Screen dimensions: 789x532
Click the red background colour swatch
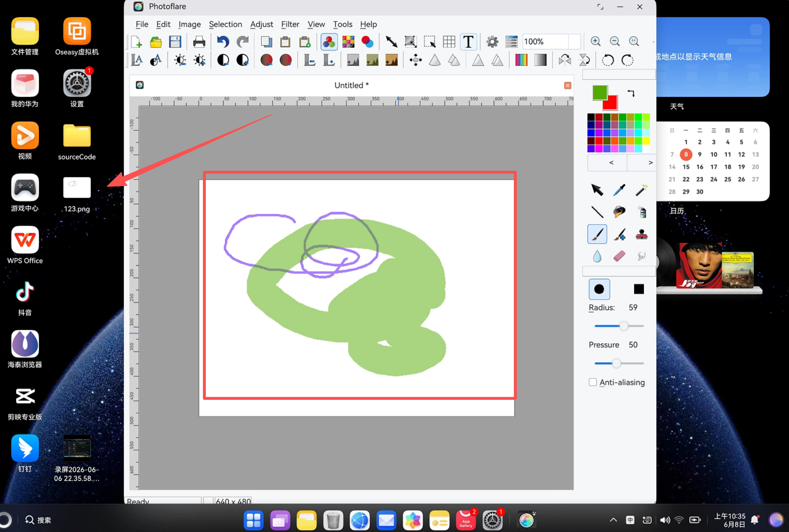click(x=612, y=104)
